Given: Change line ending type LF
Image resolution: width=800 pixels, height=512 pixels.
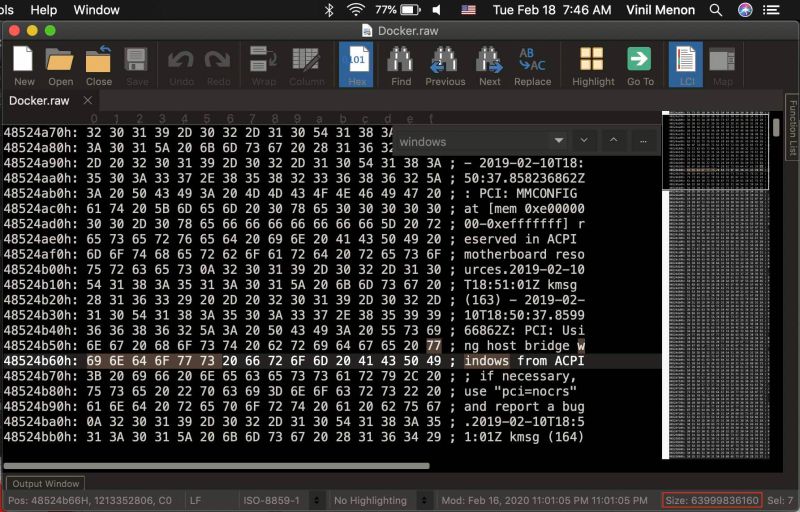Looking at the screenshot, I should [196, 501].
